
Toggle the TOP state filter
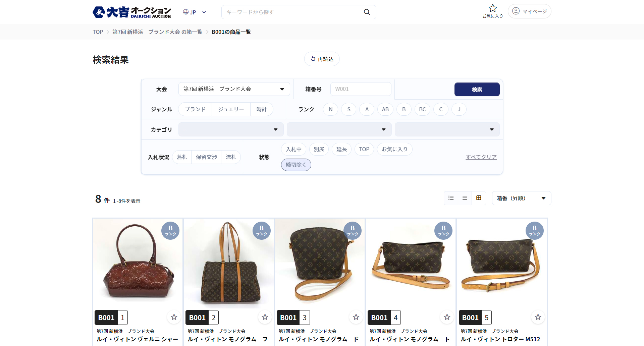click(x=364, y=149)
